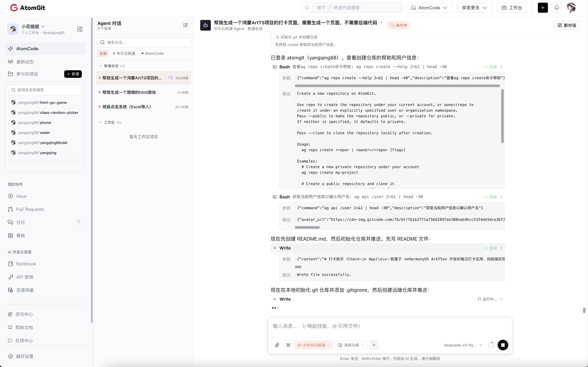Open the skills command icon

tap(288, 345)
